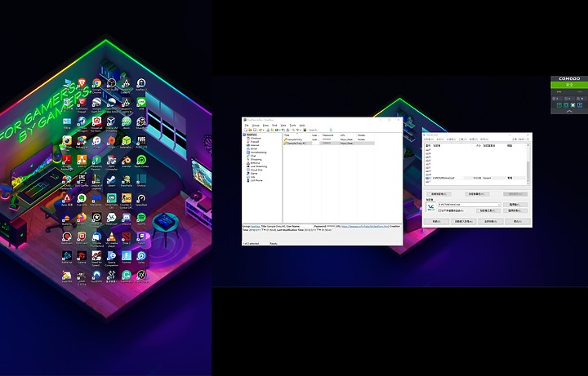Click the NordVPN desktop icon
This screenshot has height=376, width=588.
(96, 275)
